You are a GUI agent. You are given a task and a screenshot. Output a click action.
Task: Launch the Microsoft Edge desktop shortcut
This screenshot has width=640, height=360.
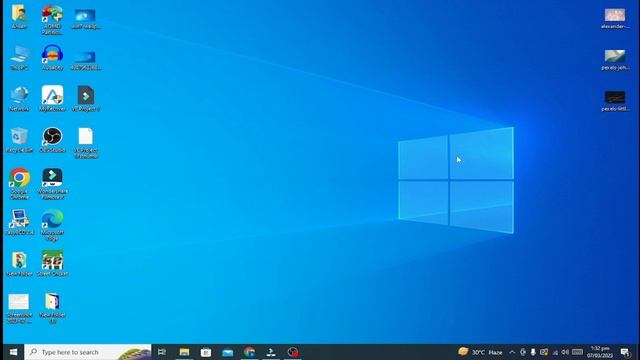click(x=52, y=225)
